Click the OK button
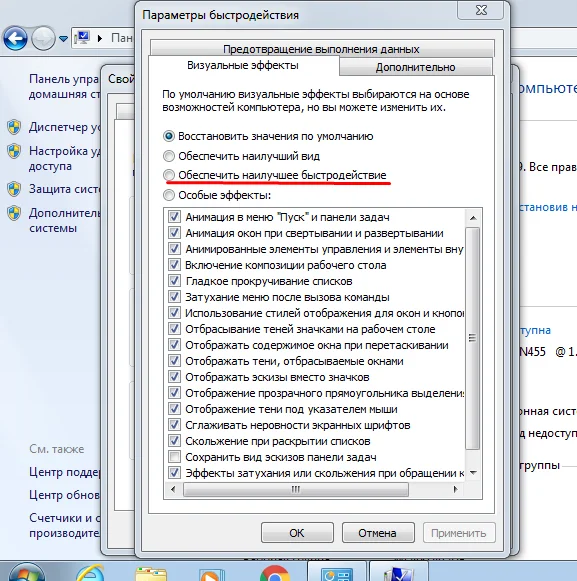Screen dimensions: 577x581 (x=297, y=533)
